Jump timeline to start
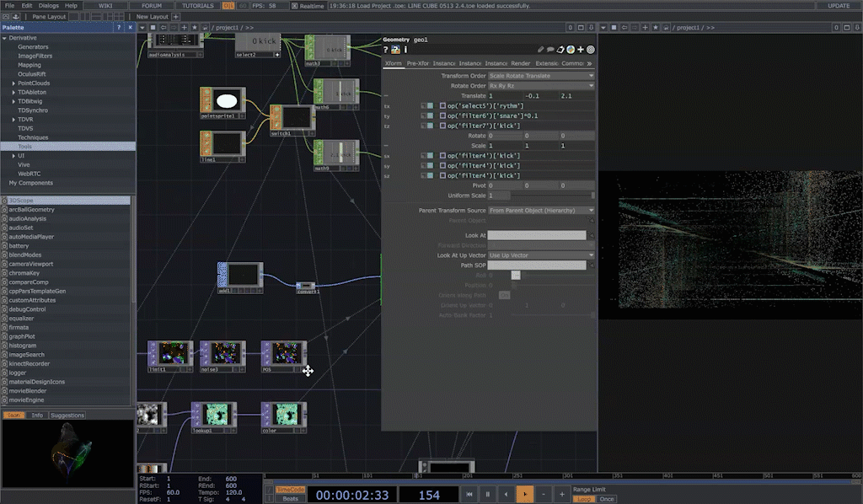The height and width of the screenshot is (504, 863). pos(469,494)
